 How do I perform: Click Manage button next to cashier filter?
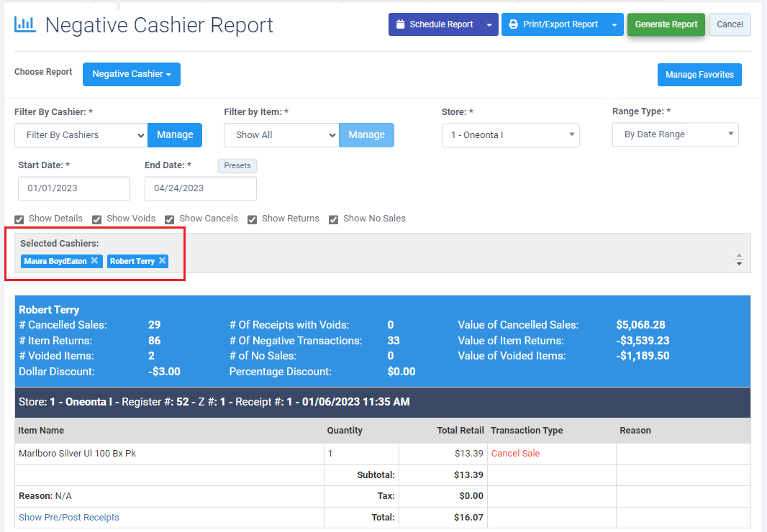tap(175, 135)
